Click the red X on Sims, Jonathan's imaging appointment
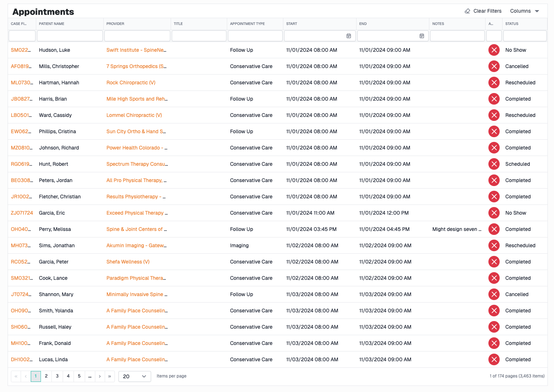 point(494,245)
